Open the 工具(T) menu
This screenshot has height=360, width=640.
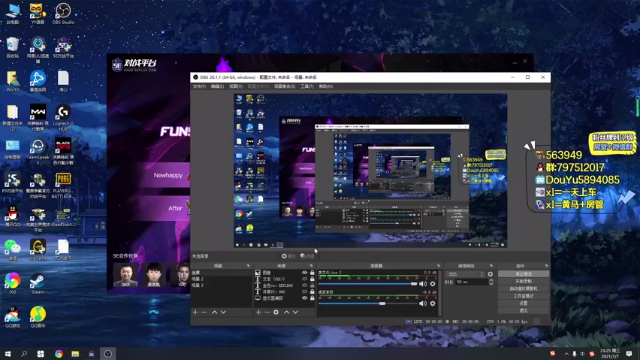pyautogui.click(x=307, y=87)
